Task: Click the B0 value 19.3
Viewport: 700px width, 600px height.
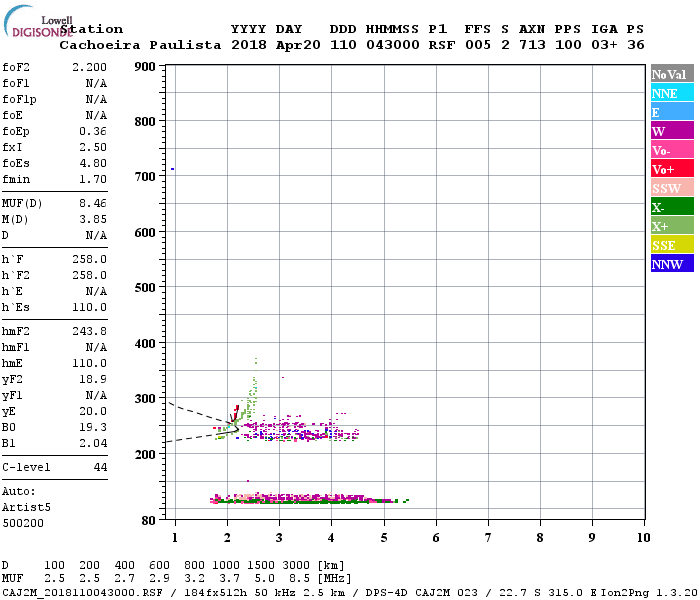Action: [93, 428]
